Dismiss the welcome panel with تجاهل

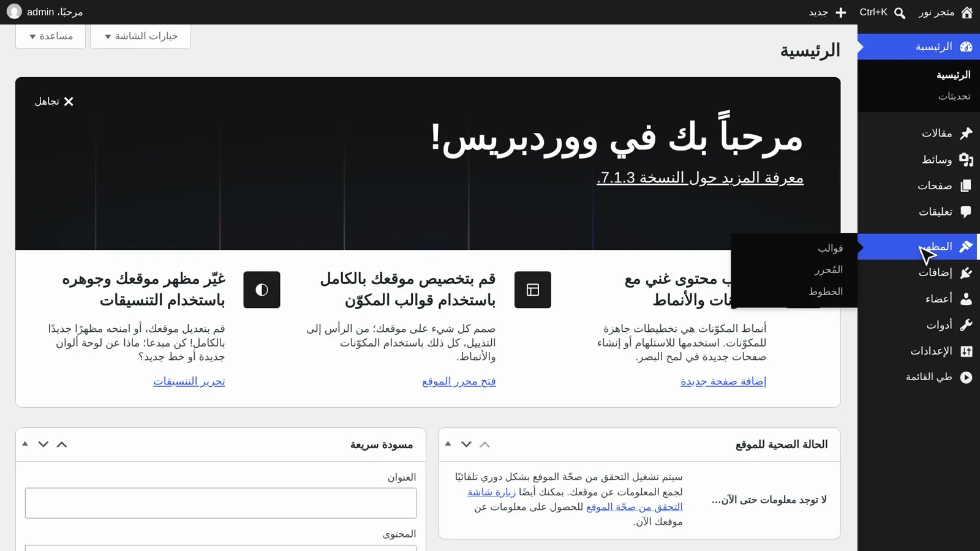pos(54,102)
